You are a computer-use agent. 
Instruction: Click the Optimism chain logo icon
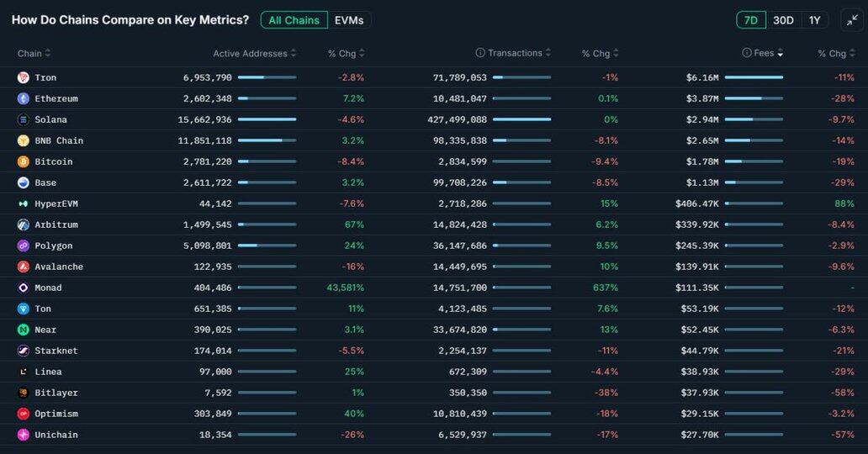click(23, 414)
